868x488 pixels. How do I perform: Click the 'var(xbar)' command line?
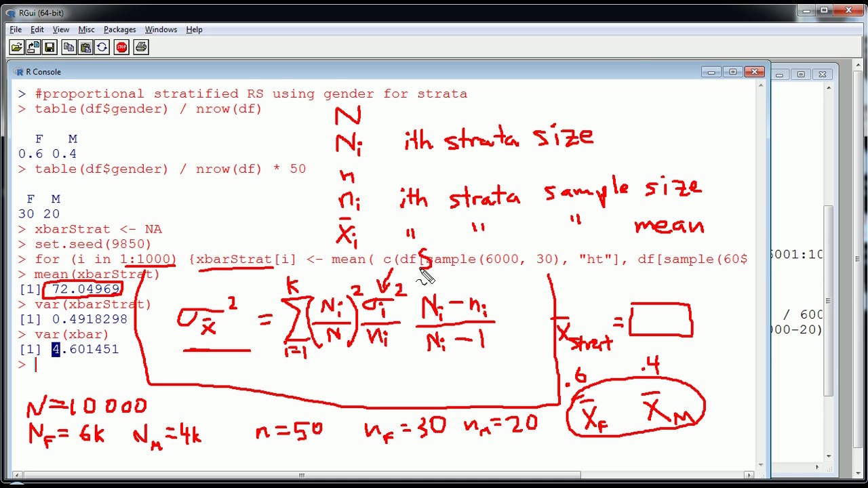pos(72,334)
